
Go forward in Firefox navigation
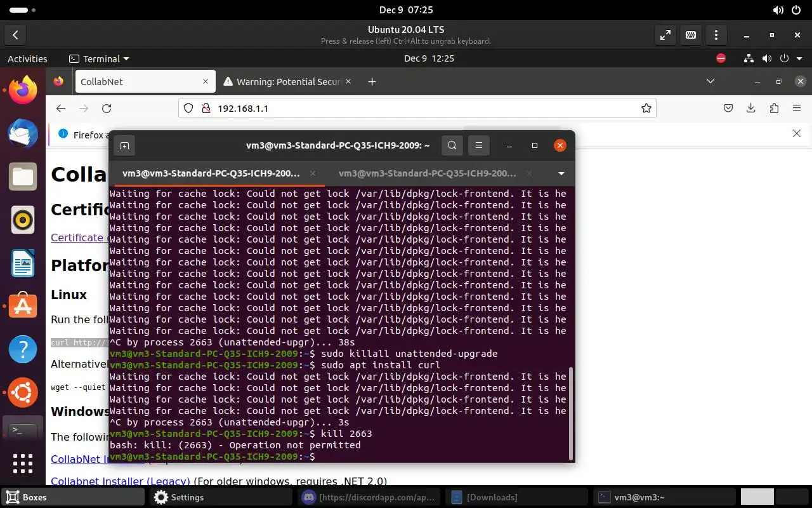83,109
